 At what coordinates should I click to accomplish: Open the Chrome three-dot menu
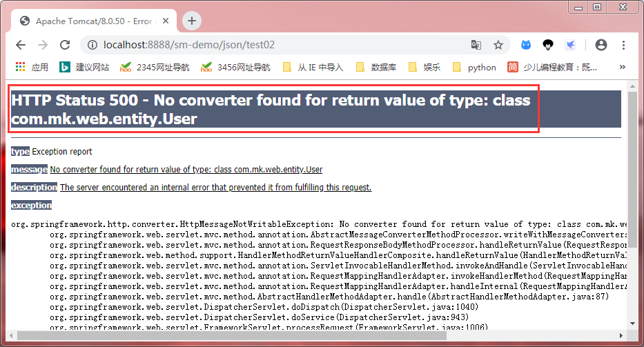point(623,45)
